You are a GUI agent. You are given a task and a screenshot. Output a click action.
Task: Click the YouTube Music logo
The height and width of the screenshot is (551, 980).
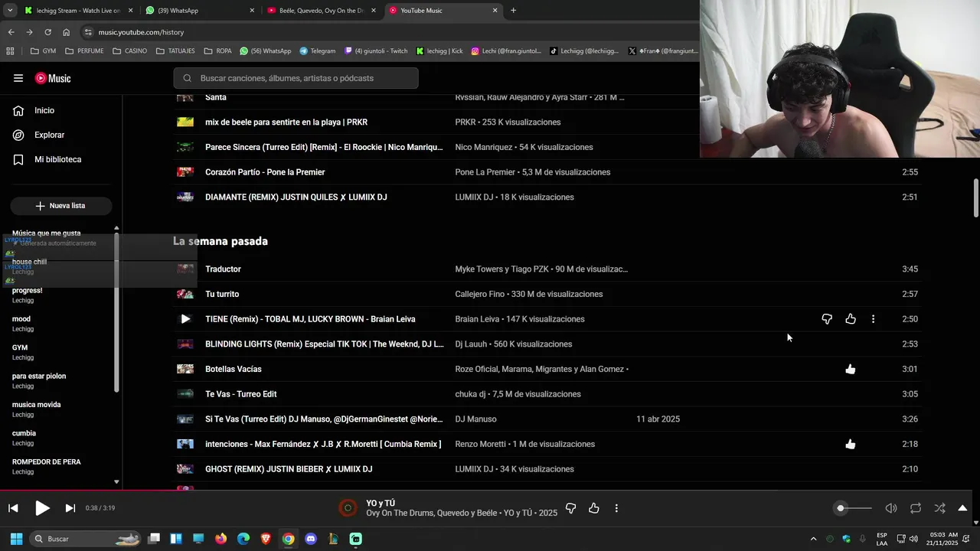pyautogui.click(x=53, y=78)
